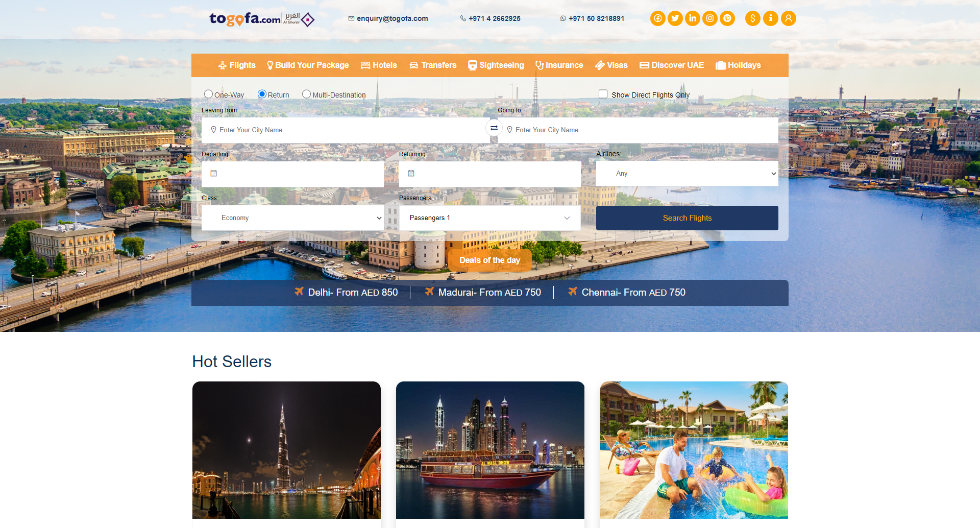Click the currency dollar icon
Image resolution: width=980 pixels, height=528 pixels.
[752, 18]
